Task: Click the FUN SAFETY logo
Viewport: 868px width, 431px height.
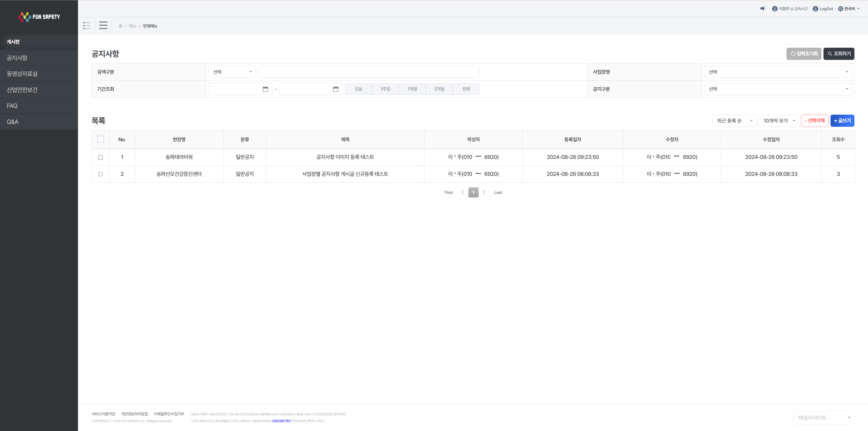Action: pyautogui.click(x=39, y=16)
